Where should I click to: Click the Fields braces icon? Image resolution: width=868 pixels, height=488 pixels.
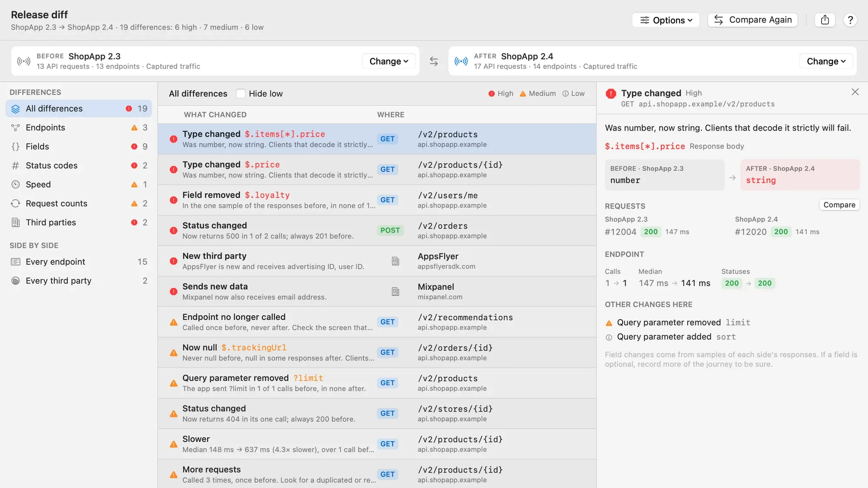click(16, 147)
